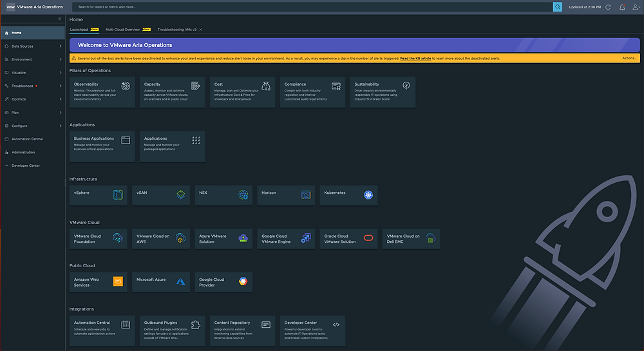644x351 pixels.
Task: Refresh the page with the reload icon
Action: click(x=609, y=7)
